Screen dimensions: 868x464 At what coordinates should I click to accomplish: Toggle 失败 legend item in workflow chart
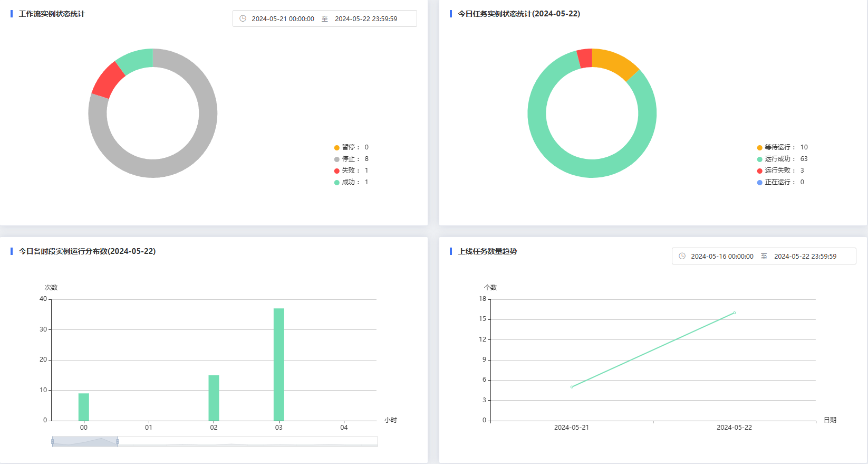351,171
